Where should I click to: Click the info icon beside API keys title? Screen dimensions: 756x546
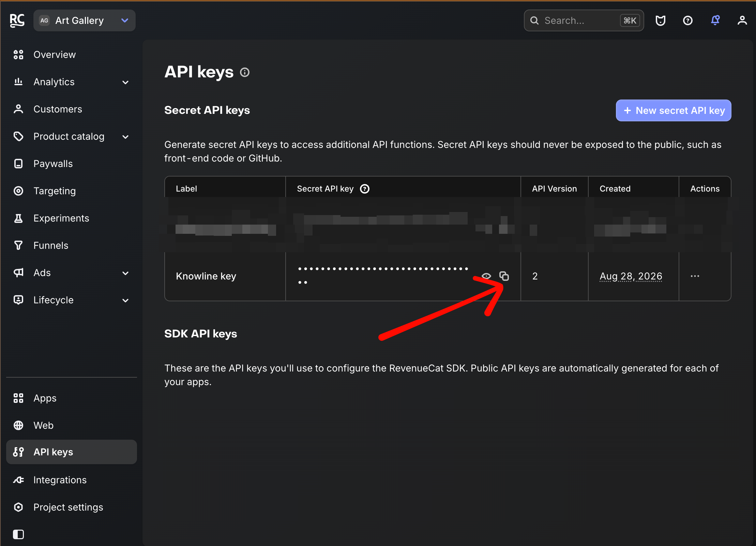[245, 72]
